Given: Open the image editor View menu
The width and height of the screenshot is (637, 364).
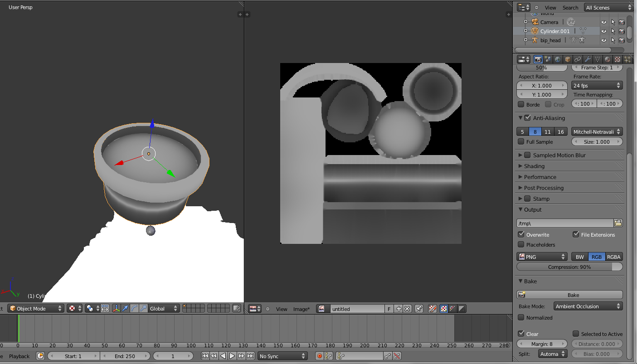Looking at the screenshot, I should tap(282, 309).
